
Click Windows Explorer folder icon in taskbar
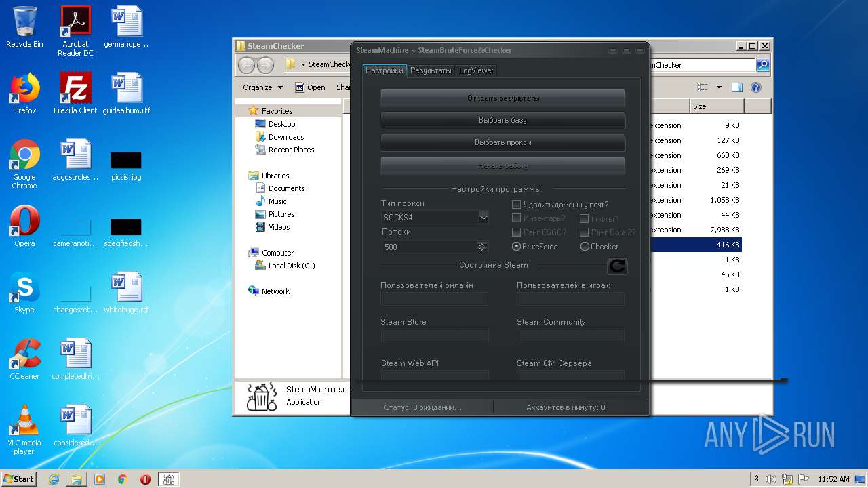[77, 479]
